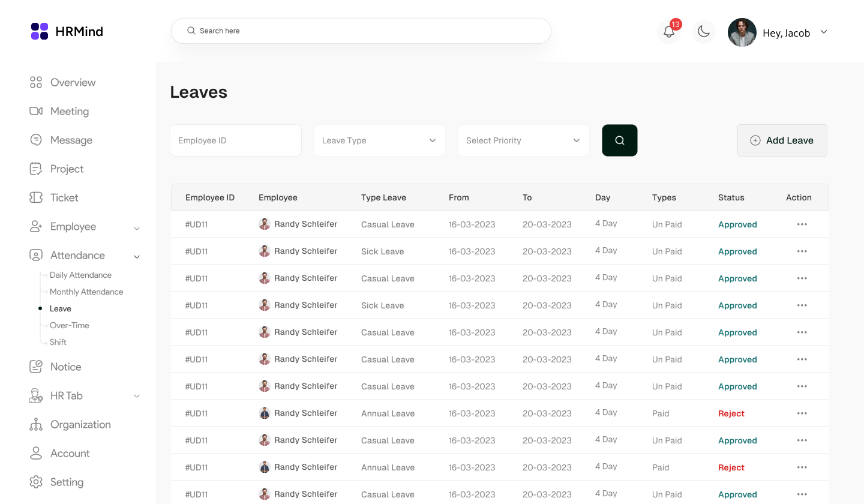Open the Select Priority dropdown
The image size is (864, 504).
pos(523,140)
